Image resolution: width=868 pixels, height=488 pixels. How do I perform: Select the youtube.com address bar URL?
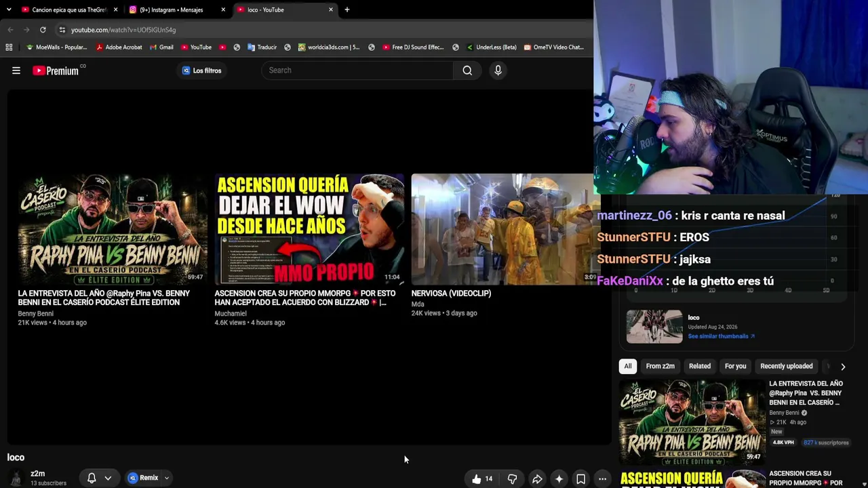click(x=123, y=30)
